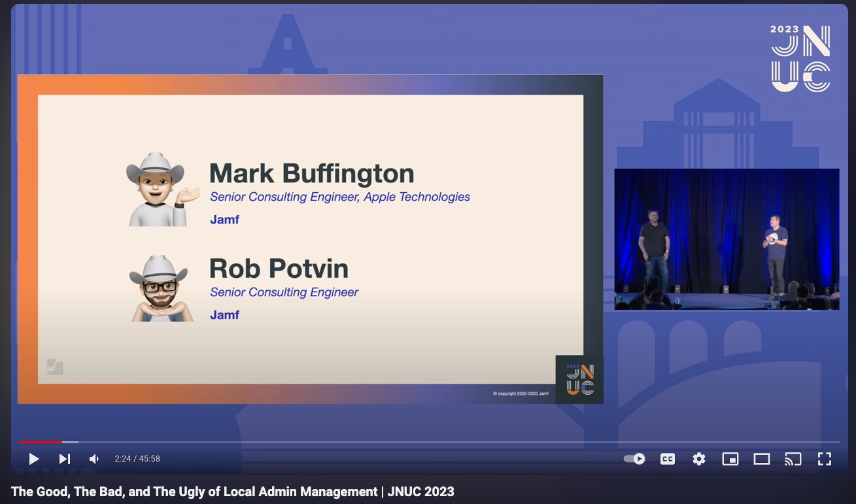Play the video

coord(34,459)
